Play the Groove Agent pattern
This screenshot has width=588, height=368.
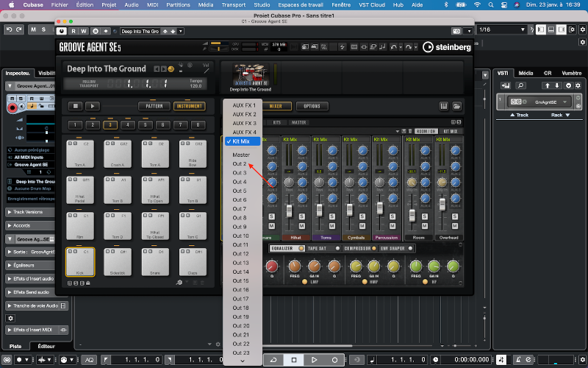(x=93, y=106)
